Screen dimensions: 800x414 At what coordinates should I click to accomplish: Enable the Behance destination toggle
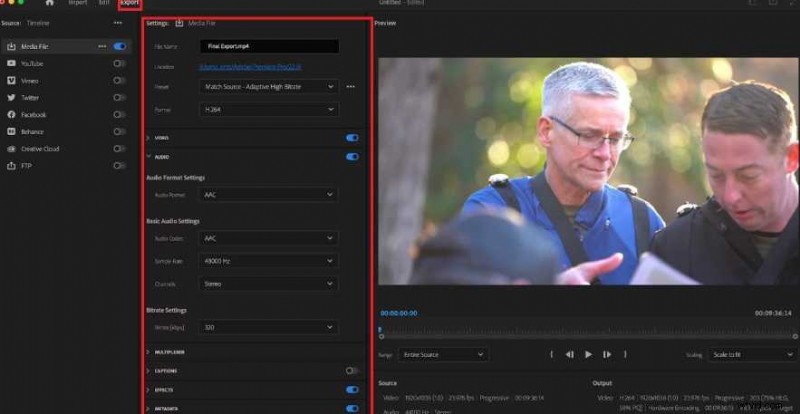point(119,132)
